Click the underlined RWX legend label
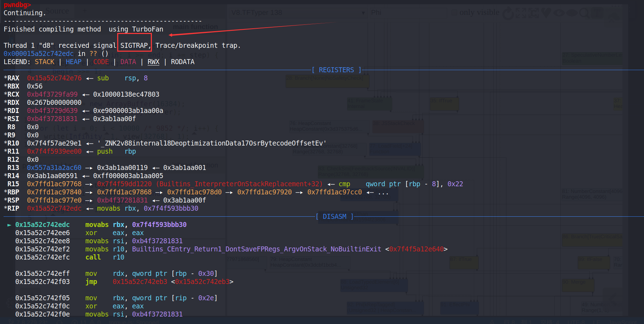644x324 pixels. pyautogui.click(x=153, y=62)
